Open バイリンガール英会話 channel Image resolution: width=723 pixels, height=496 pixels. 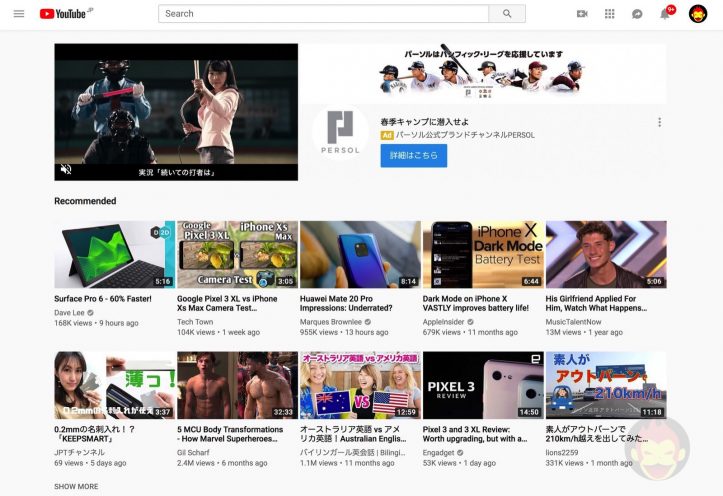click(x=353, y=453)
